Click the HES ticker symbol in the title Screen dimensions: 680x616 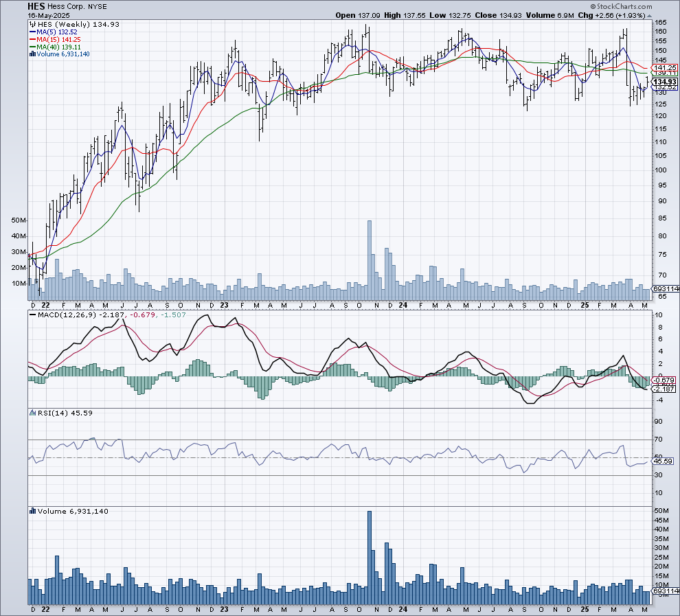click(36, 6)
